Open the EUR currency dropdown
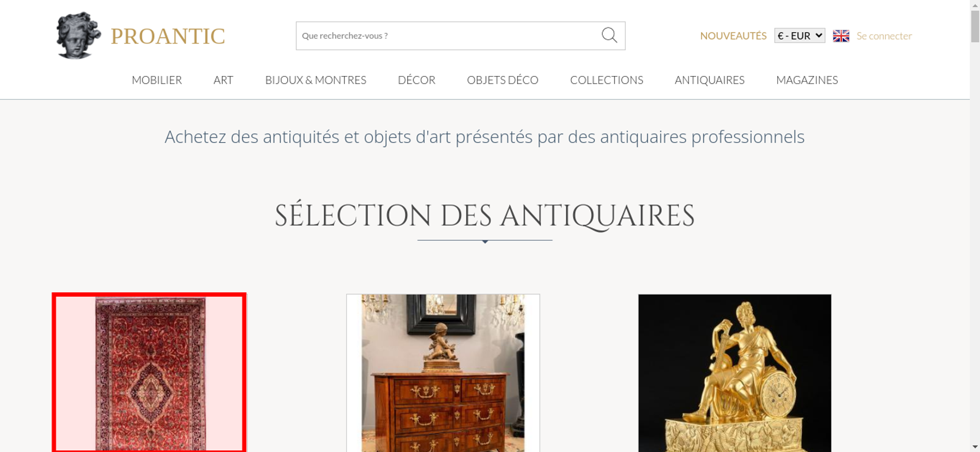Image resolution: width=980 pixels, height=452 pixels. click(x=799, y=36)
